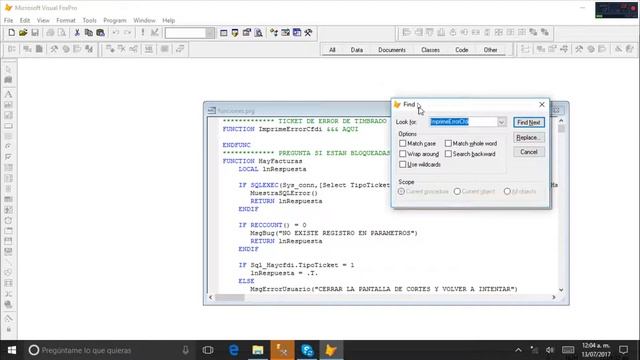This screenshot has height=360, width=640.
Task: Click the Find Next button
Action: coord(529,122)
